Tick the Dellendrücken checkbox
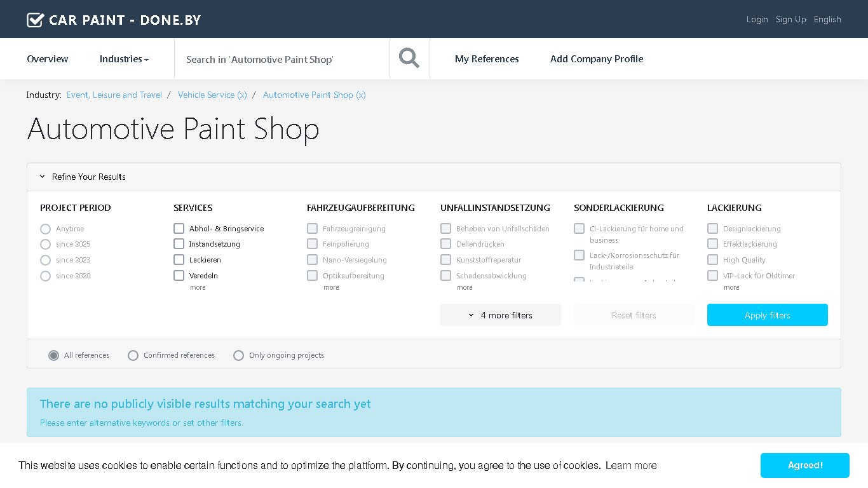This screenshot has width=868, height=488. point(446,243)
